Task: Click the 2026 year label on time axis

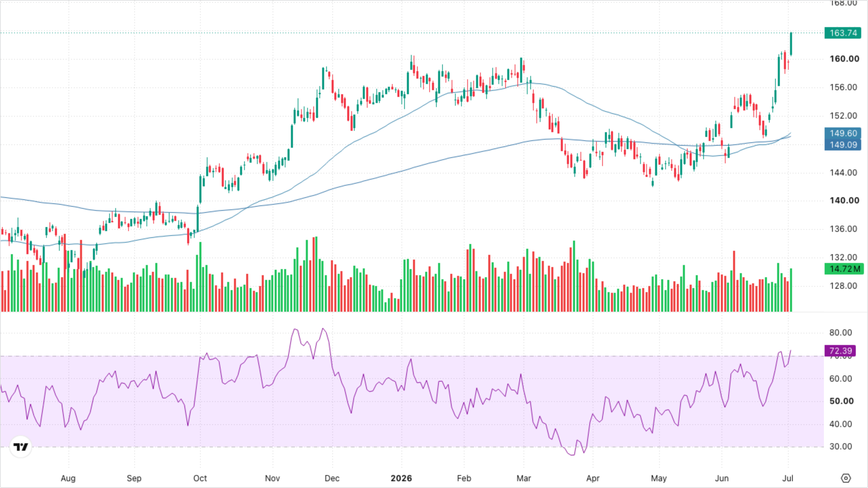Action: [x=401, y=479]
